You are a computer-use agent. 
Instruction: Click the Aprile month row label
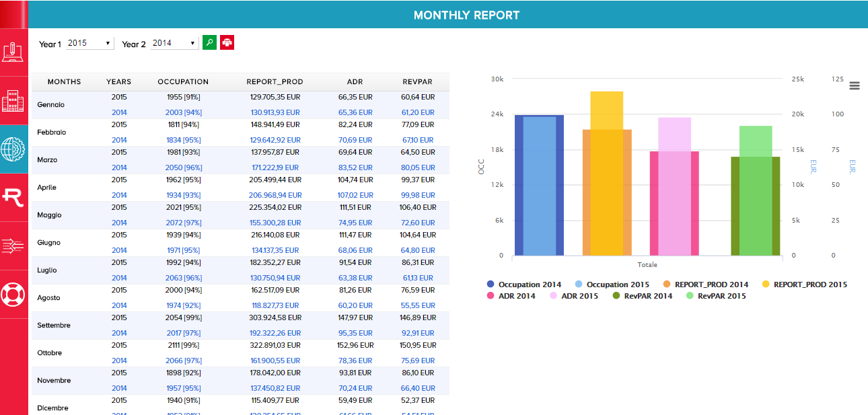click(x=46, y=188)
